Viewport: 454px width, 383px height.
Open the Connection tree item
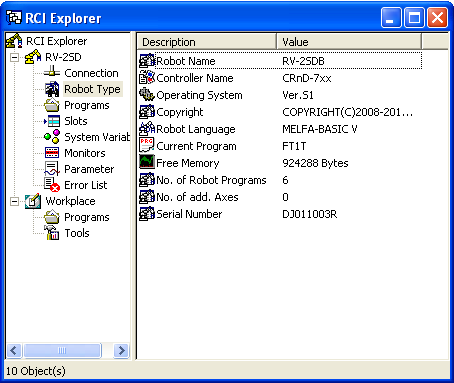(91, 73)
